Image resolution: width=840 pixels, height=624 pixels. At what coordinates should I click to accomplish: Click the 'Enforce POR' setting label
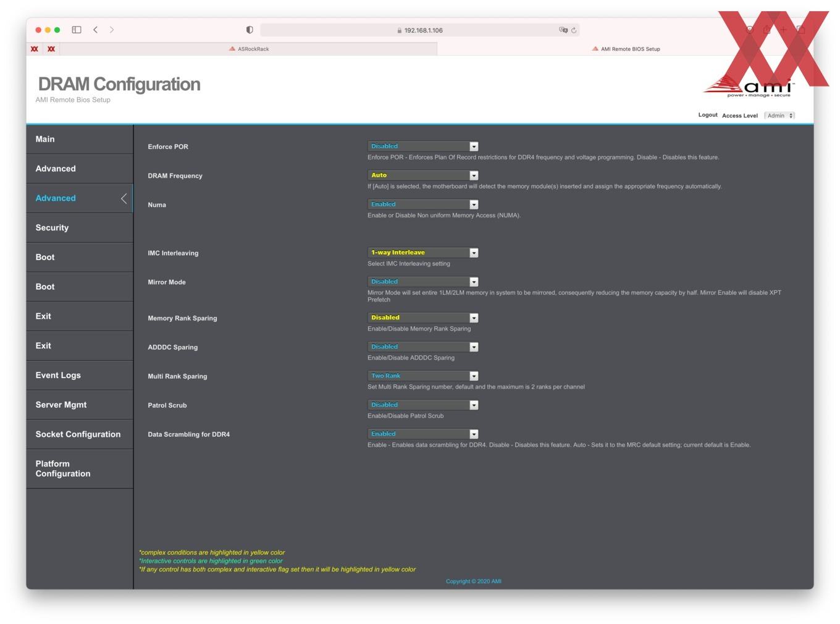pos(168,147)
